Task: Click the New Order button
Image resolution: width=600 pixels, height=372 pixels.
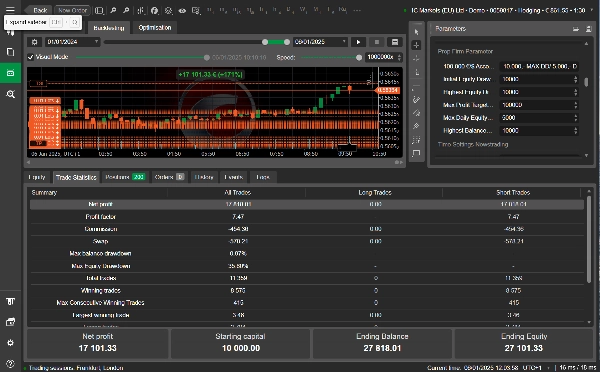Action: pyautogui.click(x=73, y=10)
